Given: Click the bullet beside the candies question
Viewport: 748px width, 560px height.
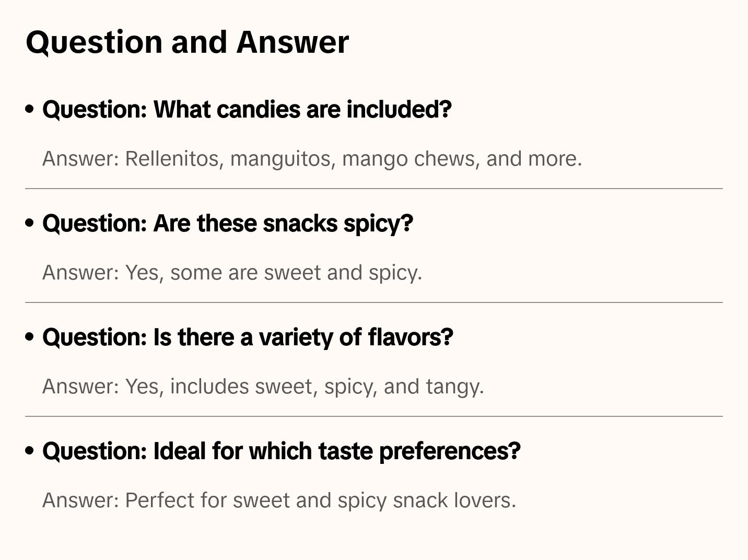Looking at the screenshot, I should tap(30, 109).
